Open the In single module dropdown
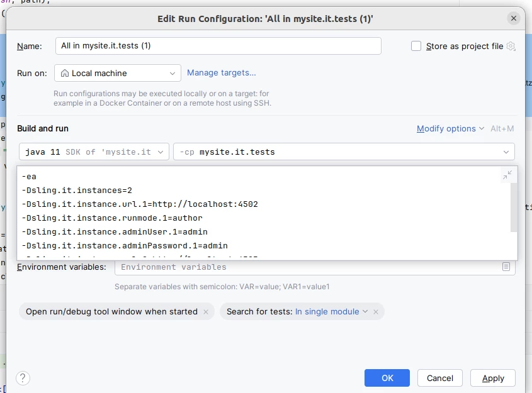The image size is (532, 393). pyautogui.click(x=331, y=312)
